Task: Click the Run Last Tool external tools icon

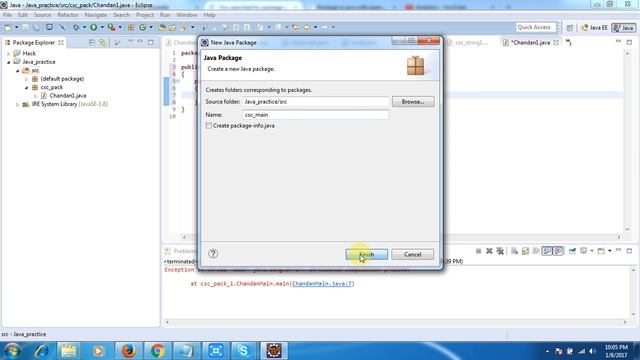Action: [111, 27]
